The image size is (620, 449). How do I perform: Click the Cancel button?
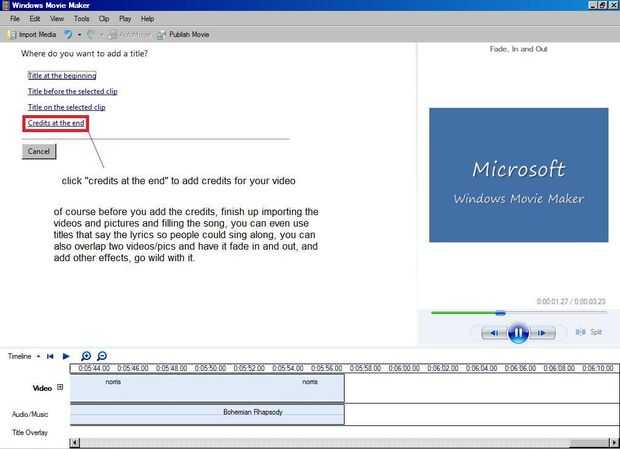coord(39,151)
